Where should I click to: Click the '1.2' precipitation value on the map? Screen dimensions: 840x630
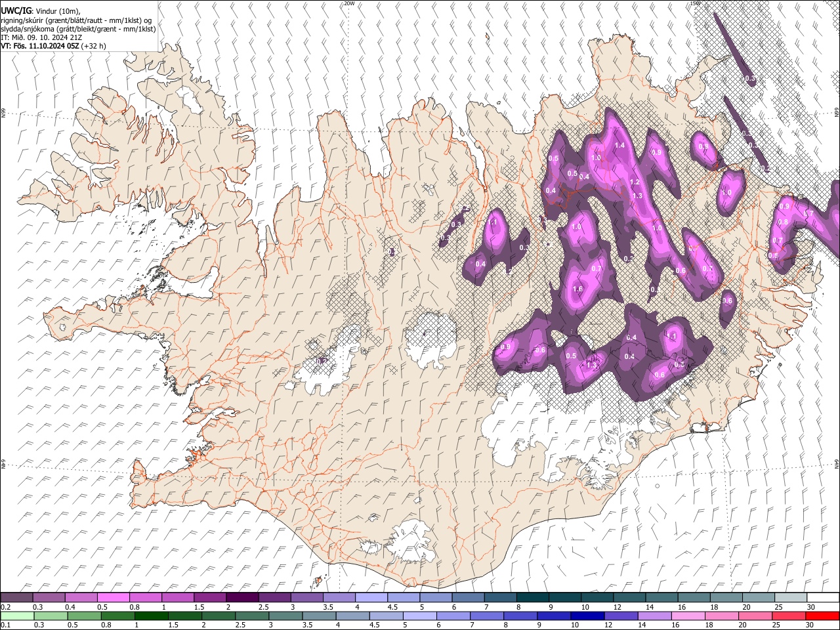[635, 182]
